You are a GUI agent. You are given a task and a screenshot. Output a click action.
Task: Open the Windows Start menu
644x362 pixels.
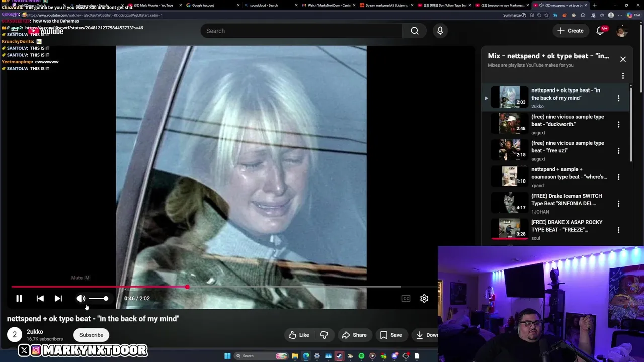227,356
